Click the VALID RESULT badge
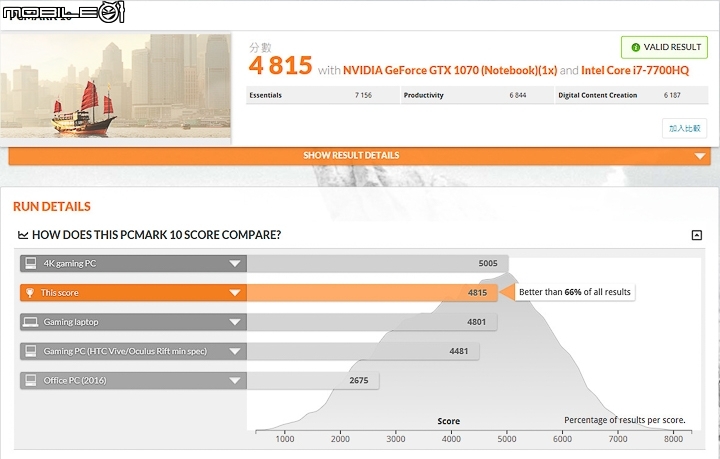Screen dimensions: 720x459 664,47
